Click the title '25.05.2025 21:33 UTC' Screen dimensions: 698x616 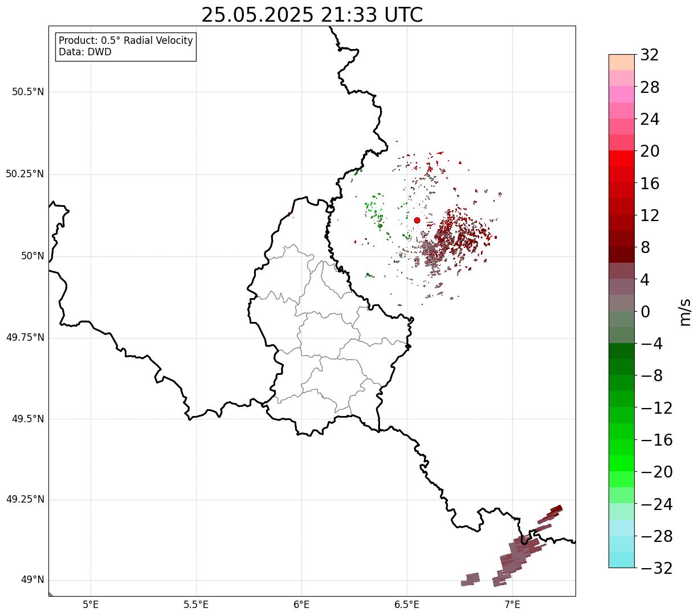click(x=312, y=15)
